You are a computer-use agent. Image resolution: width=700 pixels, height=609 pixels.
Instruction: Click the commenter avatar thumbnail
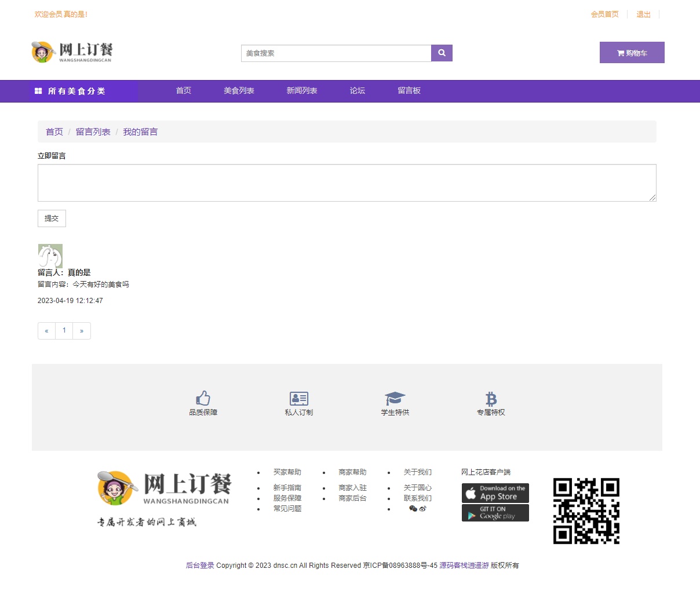[x=50, y=256]
